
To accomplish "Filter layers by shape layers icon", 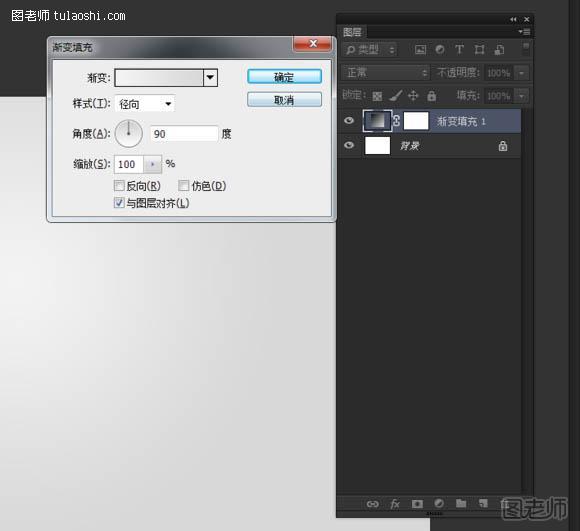I will click(479, 50).
